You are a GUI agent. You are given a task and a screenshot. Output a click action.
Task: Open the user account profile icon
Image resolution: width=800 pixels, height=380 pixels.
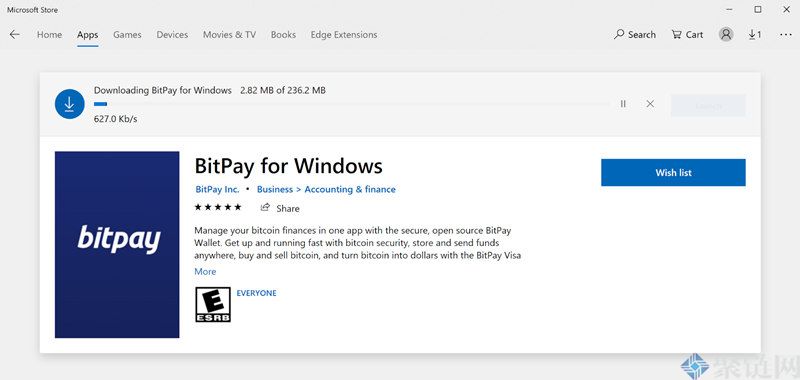tap(726, 35)
